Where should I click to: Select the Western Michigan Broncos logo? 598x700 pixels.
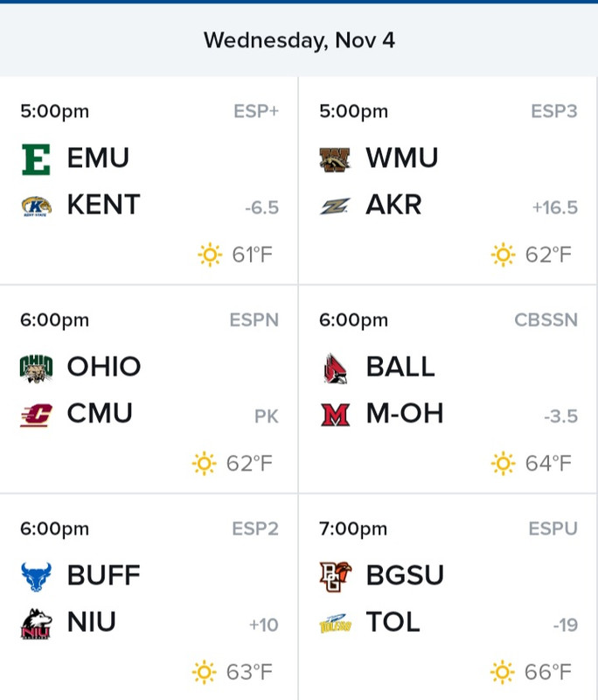pos(335,160)
